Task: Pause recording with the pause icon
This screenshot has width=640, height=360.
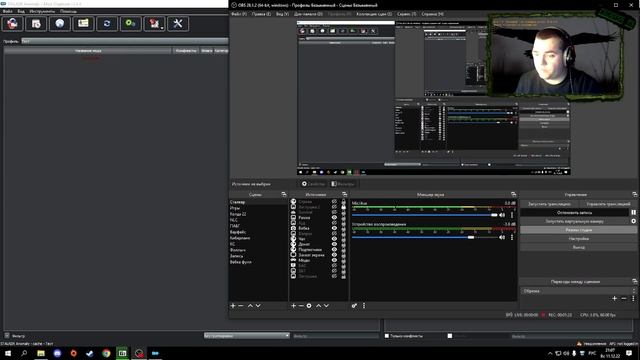Action: (x=633, y=213)
